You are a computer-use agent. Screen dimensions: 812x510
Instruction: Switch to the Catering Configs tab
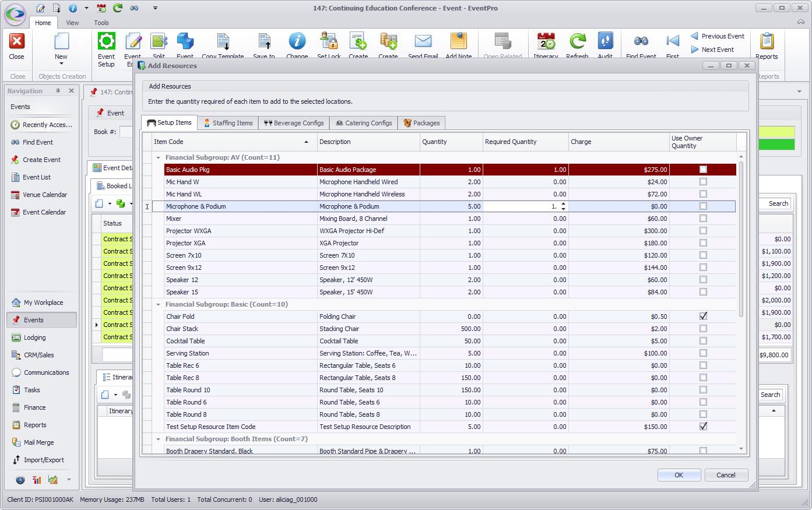tap(364, 123)
